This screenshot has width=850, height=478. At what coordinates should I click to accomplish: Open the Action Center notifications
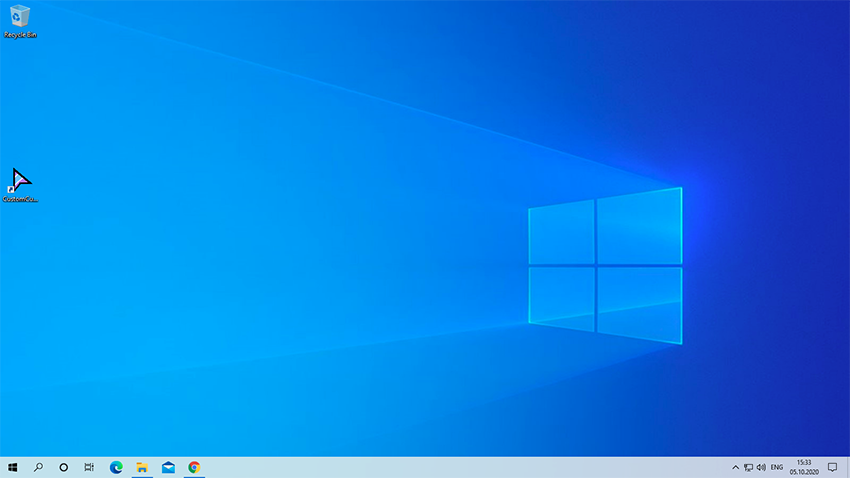coord(833,467)
